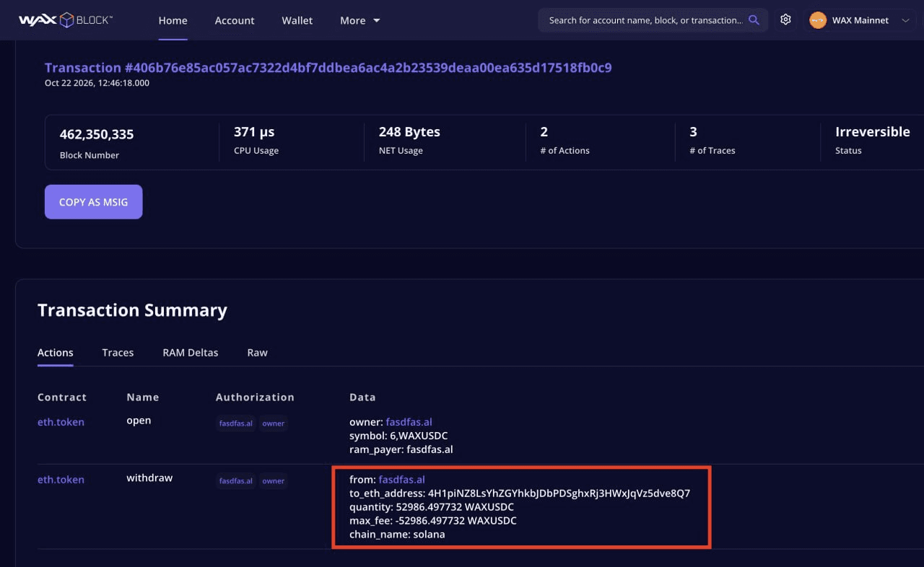Screen dimensions: 924x567
Task: Click the 248 Bytes NET Usage value
Action: pyautogui.click(x=409, y=132)
